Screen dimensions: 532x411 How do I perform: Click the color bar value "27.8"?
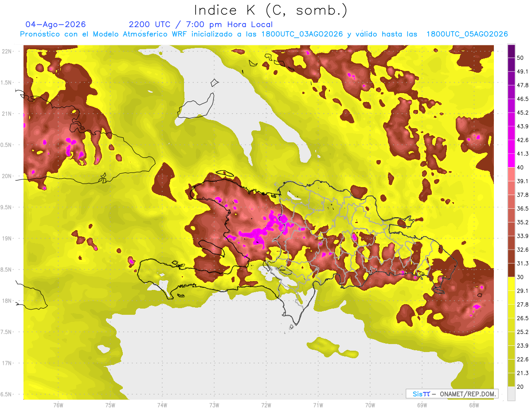click(x=523, y=305)
